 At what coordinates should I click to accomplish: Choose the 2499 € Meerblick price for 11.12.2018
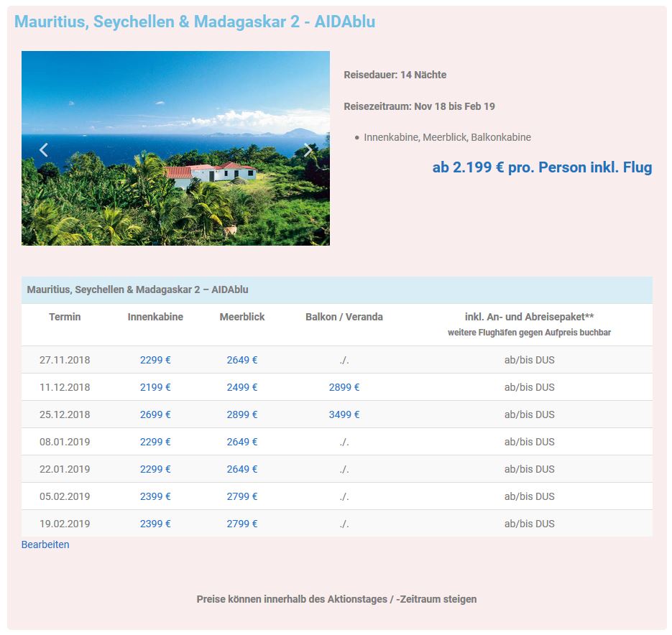point(242,387)
